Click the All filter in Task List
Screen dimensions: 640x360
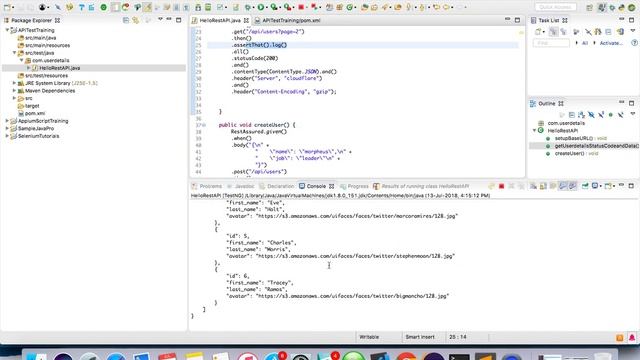click(x=585, y=43)
